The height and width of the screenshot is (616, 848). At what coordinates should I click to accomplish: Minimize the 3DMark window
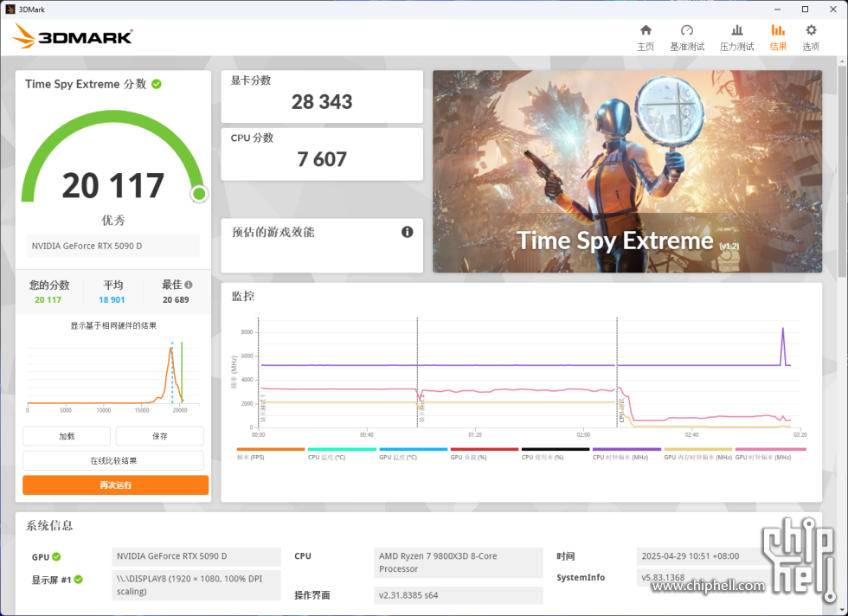tap(778, 10)
